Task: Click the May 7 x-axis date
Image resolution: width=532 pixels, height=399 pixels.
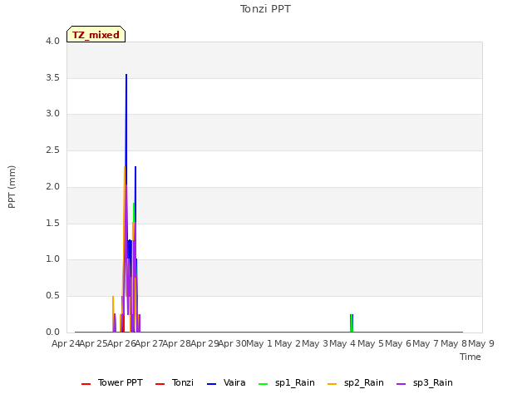Action: [x=426, y=343]
